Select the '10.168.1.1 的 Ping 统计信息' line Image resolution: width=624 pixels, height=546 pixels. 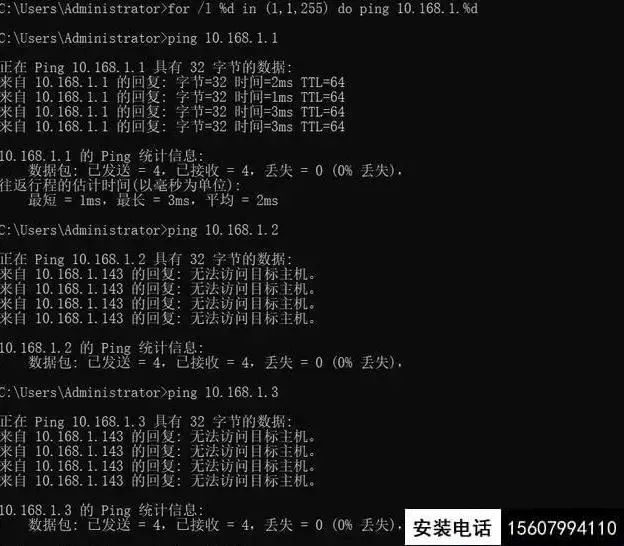tap(101, 156)
